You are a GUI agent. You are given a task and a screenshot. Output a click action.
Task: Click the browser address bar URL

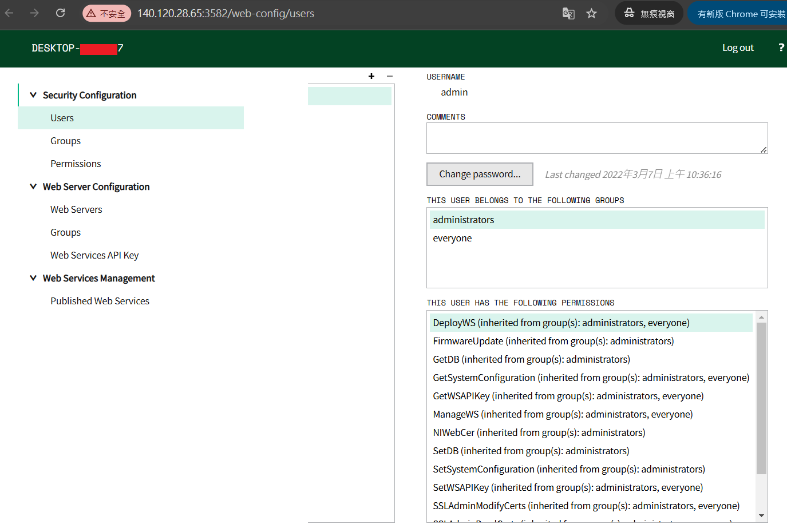(x=226, y=13)
